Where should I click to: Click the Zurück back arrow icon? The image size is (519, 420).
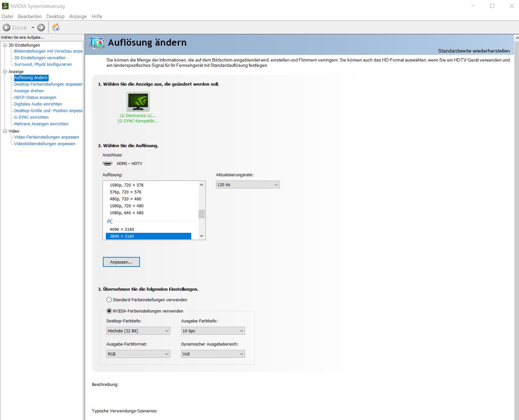[x=6, y=27]
